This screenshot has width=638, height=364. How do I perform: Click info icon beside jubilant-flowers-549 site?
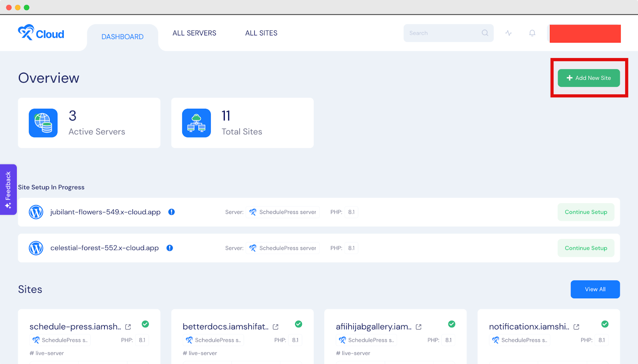click(x=171, y=212)
